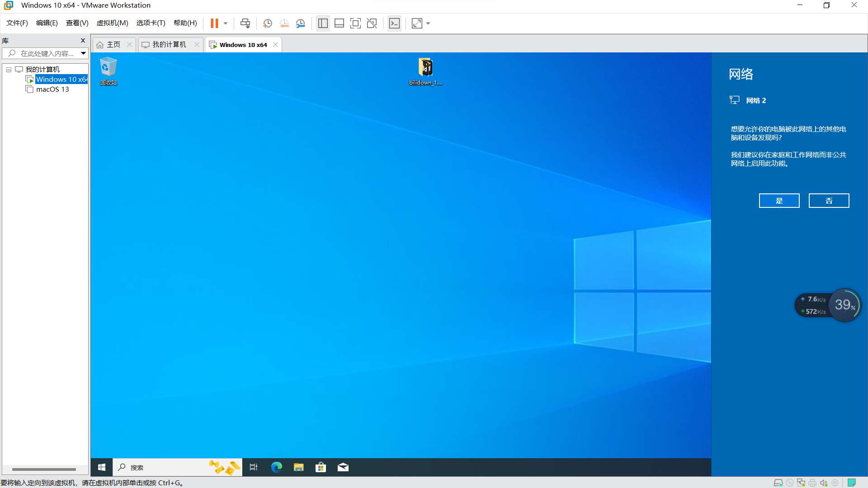The height and width of the screenshot is (488, 868).
Task: Select the bilidown archive desktop icon
Action: [x=425, y=71]
